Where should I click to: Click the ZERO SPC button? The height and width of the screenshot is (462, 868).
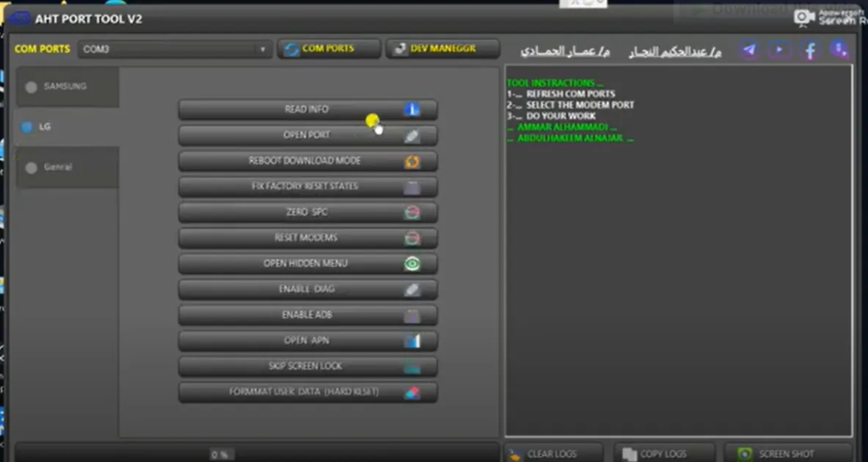pos(307,212)
